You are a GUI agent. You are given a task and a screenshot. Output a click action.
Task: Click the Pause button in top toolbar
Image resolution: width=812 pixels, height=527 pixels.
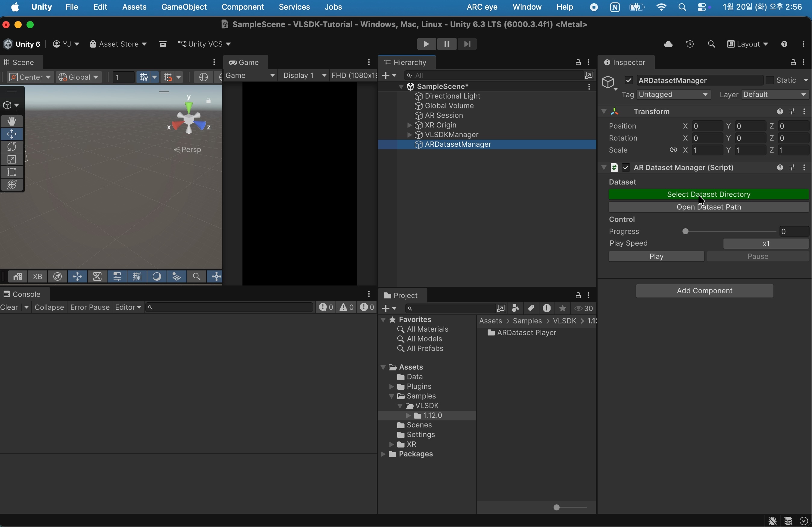click(x=447, y=44)
